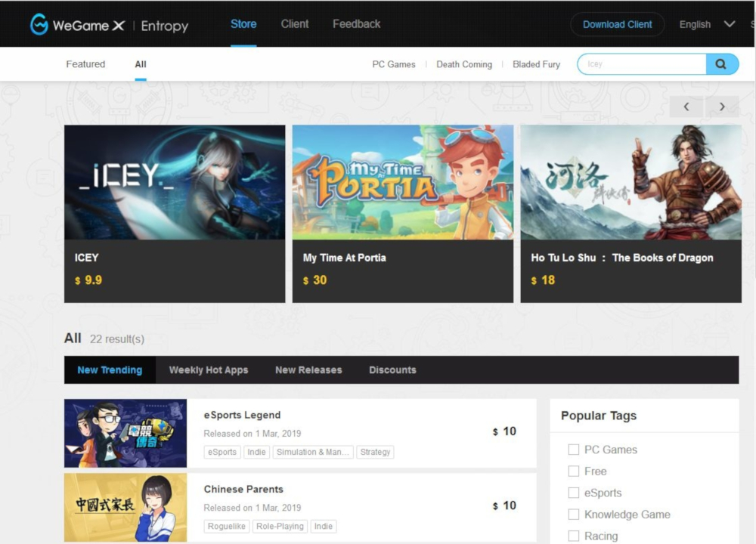Click the eSports Legend $10 price
The image size is (756, 544).
pyautogui.click(x=504, y=431)
